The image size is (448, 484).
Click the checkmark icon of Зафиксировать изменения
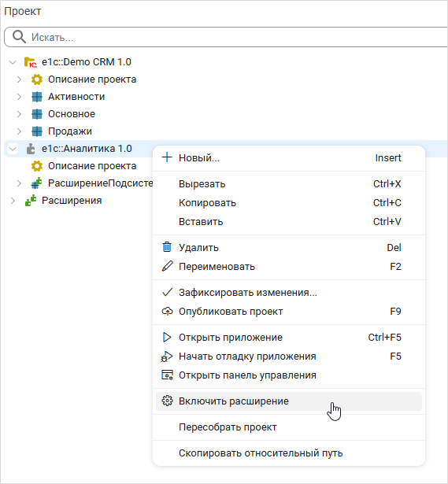point(167,292)
